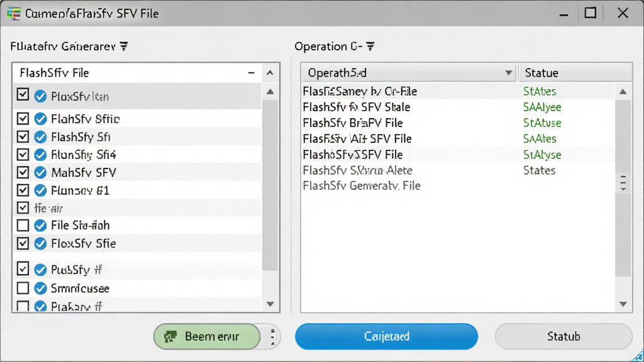This screenshot has width=644, height=362.
Task: Click the window resize grip corner
Action: [638, 356]
